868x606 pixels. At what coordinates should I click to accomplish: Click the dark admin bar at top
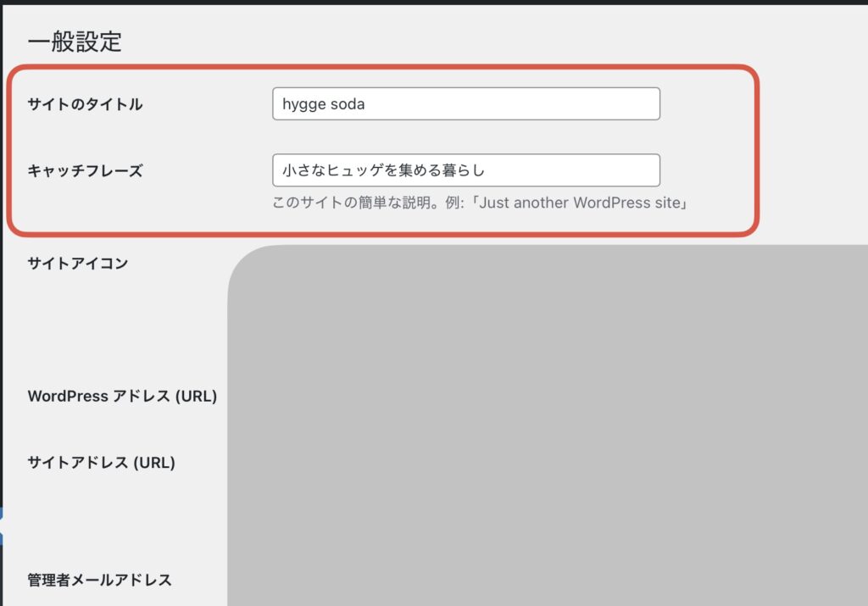[434, 3]
